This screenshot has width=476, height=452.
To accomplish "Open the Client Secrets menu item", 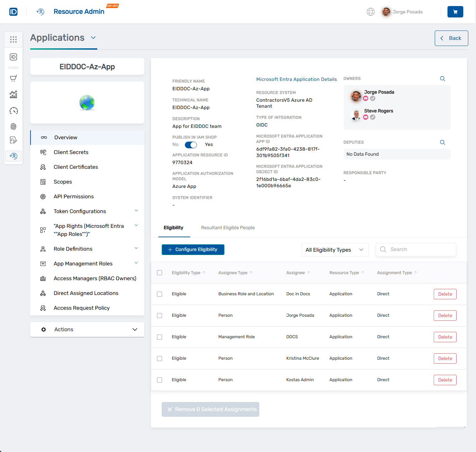I will click(x=71, y=152).
